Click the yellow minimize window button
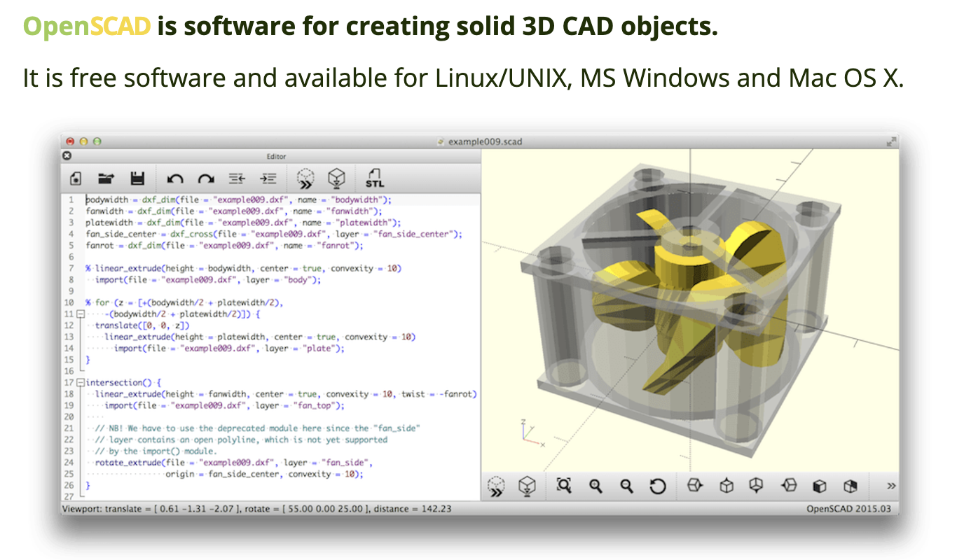The width and height of the screenshot is (957, 560). coord(83,141)
